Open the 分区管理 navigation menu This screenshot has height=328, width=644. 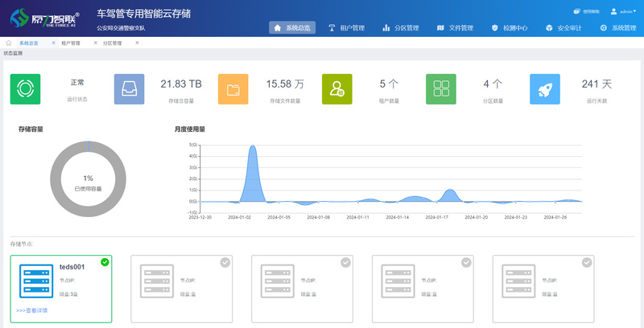tap(401, 28)
